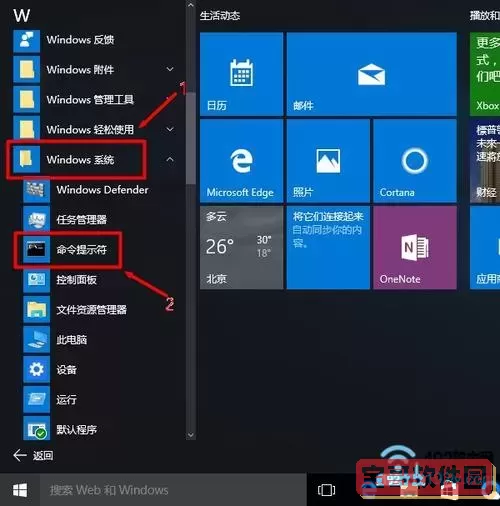Select the 默认程序 label
Image resolution: width=500 pixels, height=506 pixels.
click(77, 429)
